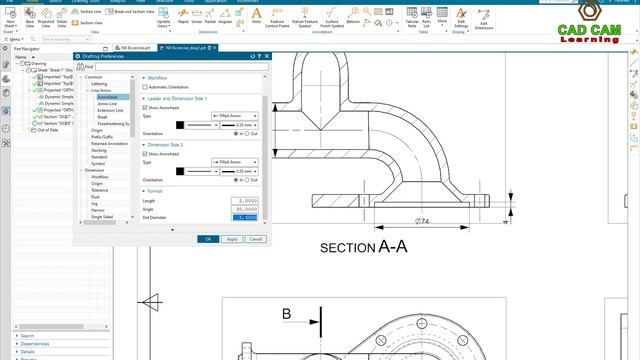Click the New Sheet icon
The image size is (640, 360).
click(x=10, y=16)
